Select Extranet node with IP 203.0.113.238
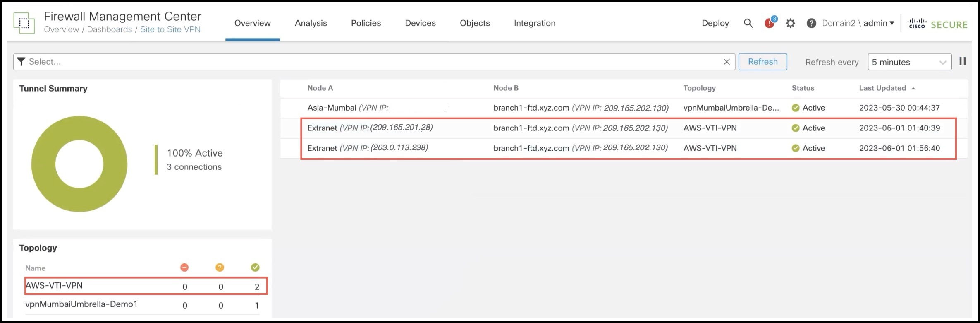 (368, 148)
